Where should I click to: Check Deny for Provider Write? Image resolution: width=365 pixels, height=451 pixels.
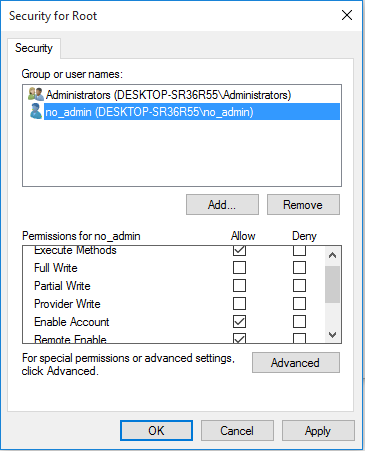[x=299, y=304]
